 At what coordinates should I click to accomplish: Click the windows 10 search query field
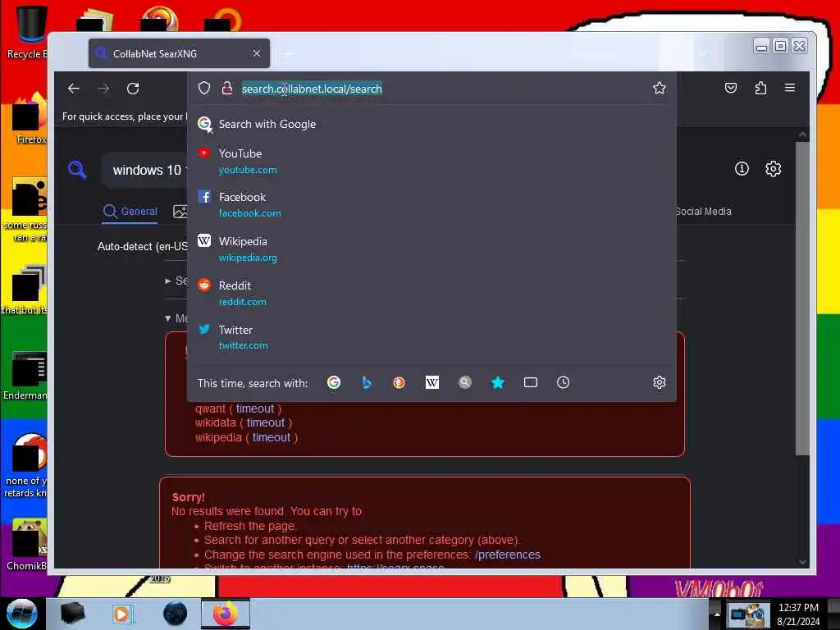[x=146, y=171]
